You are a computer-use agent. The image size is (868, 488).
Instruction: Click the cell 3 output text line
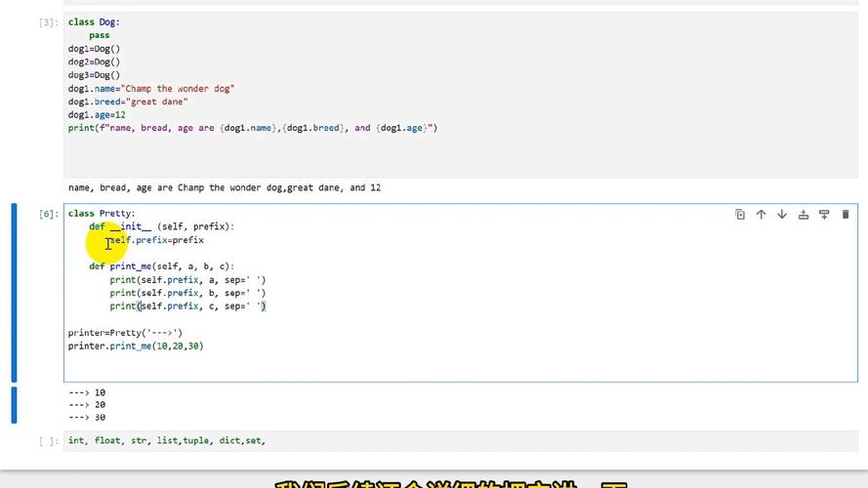[225, 188]
